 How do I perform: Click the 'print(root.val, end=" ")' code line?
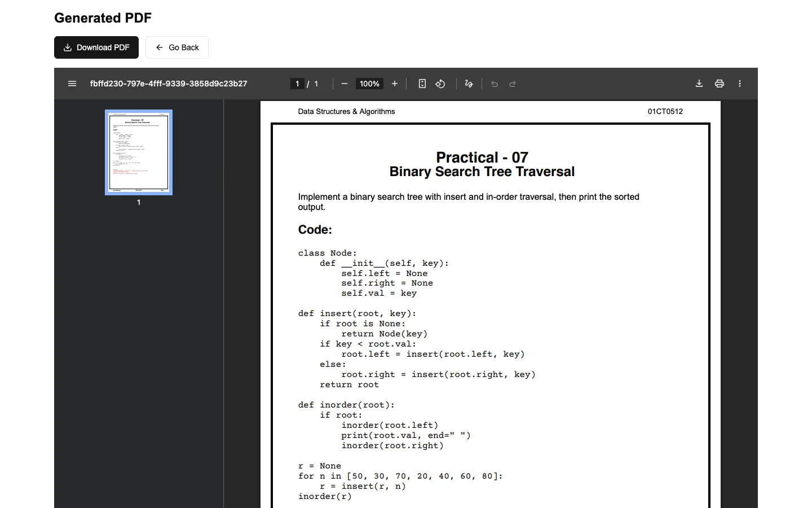pos(406,436)
